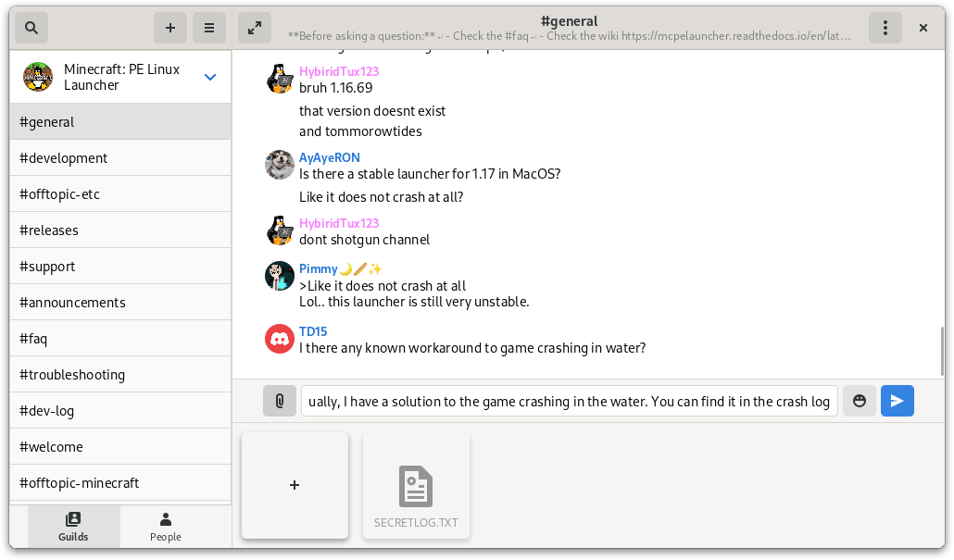Open the #development channel
The image size is (954, 560).
(x=120, y=158)
